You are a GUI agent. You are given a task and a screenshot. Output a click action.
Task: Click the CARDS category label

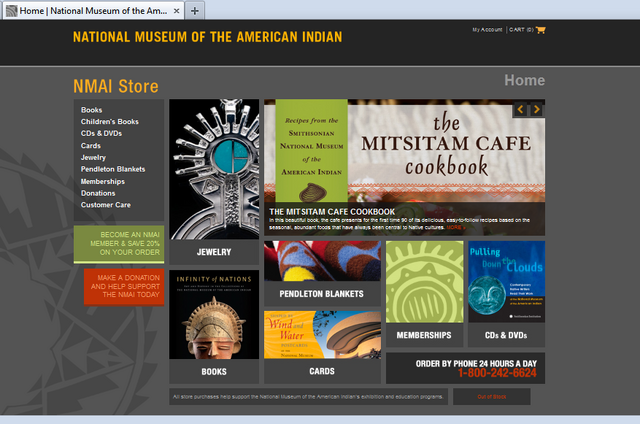322,371
